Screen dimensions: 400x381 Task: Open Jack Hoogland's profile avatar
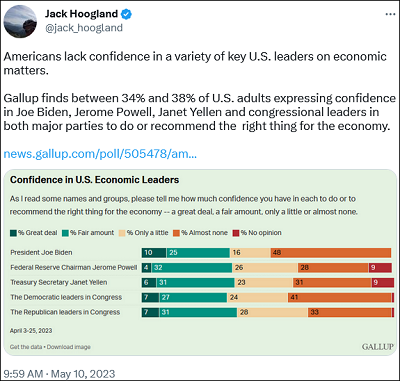20,22
